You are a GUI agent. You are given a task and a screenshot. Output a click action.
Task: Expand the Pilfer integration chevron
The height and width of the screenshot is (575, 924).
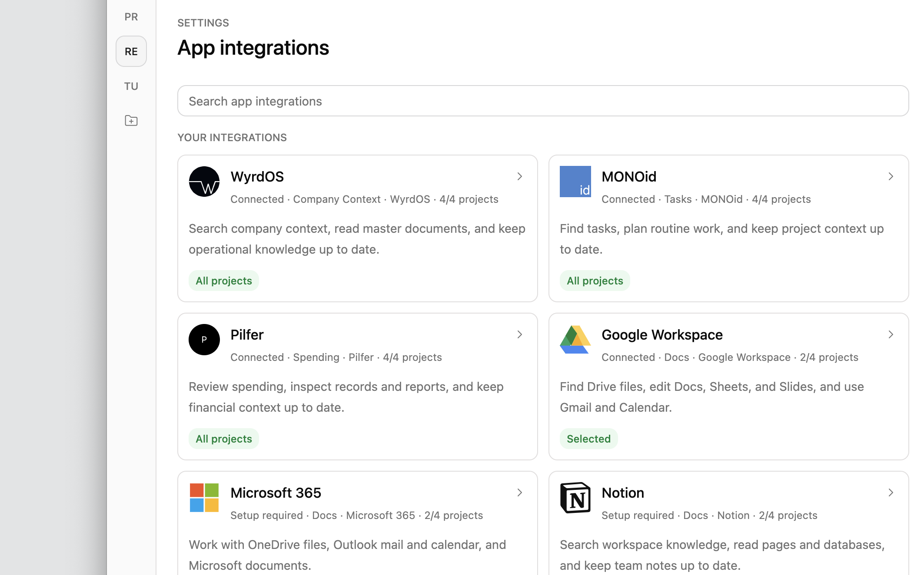click(x=520, y=334)
